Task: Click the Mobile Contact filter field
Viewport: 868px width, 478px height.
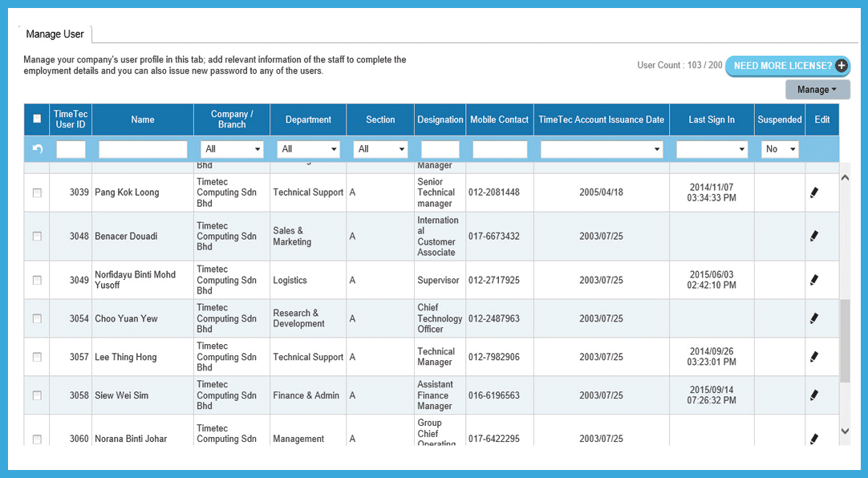Action: point(500,149)
